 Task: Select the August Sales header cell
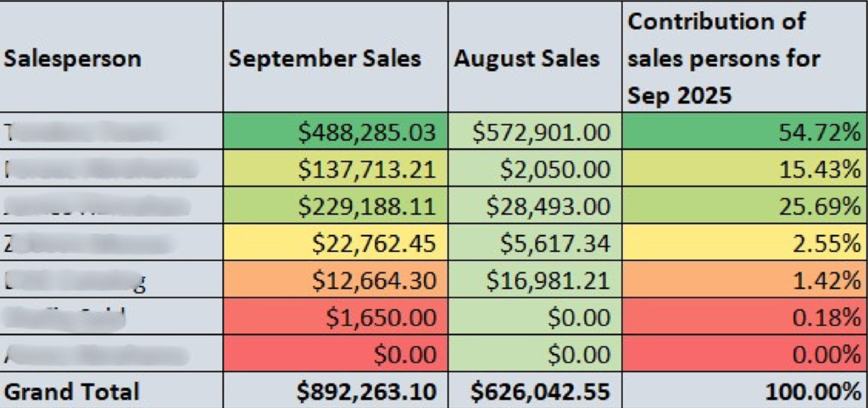[x=526, y=59]
